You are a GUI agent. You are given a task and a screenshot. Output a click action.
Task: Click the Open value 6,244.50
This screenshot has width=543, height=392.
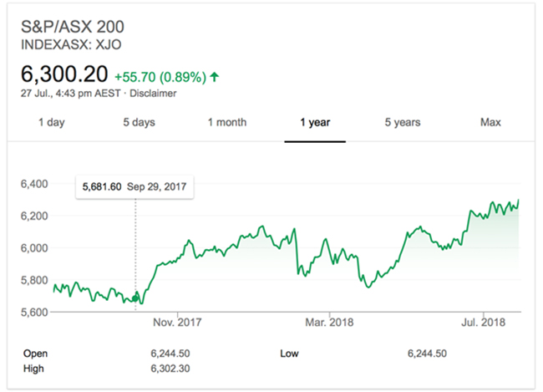(x=167, y=354)
